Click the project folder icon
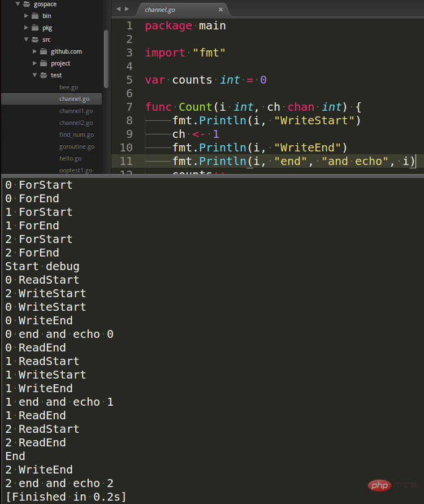The width and height of the screenshot is (424, 504). coord(44,63)
